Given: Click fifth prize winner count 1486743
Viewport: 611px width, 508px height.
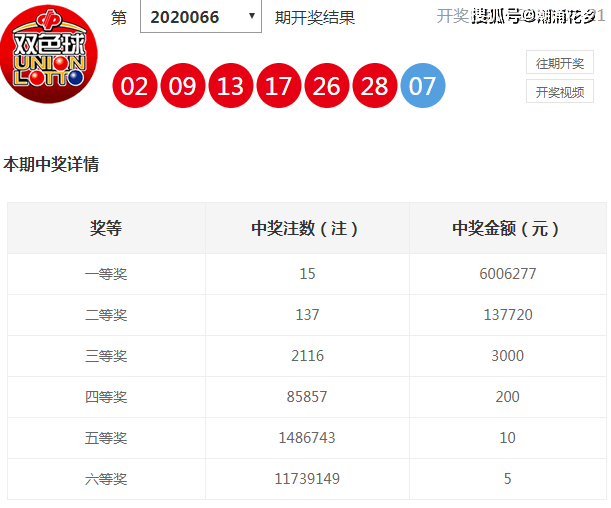Looking at the screenshot, I should coord(307,437).
